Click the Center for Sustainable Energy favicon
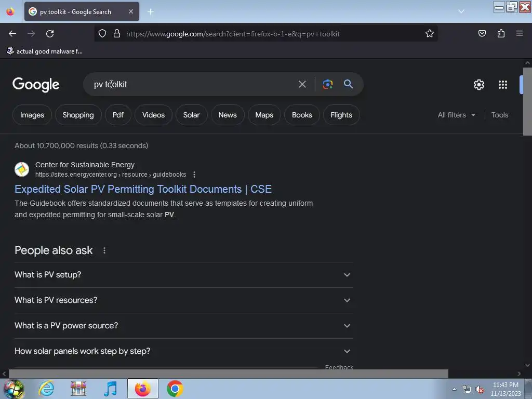The image size is (532, 399). pyautogui.click(x=22, y=169)
